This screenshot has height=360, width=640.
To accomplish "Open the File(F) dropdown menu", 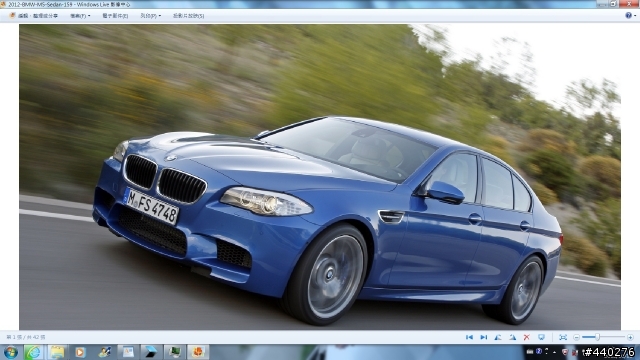I will pyautogui.click(x=80, y=16).
